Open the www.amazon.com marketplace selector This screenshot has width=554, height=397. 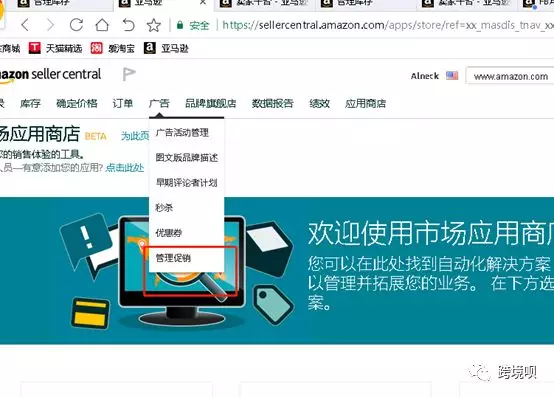pyautogui.click(x=510, y=76)
